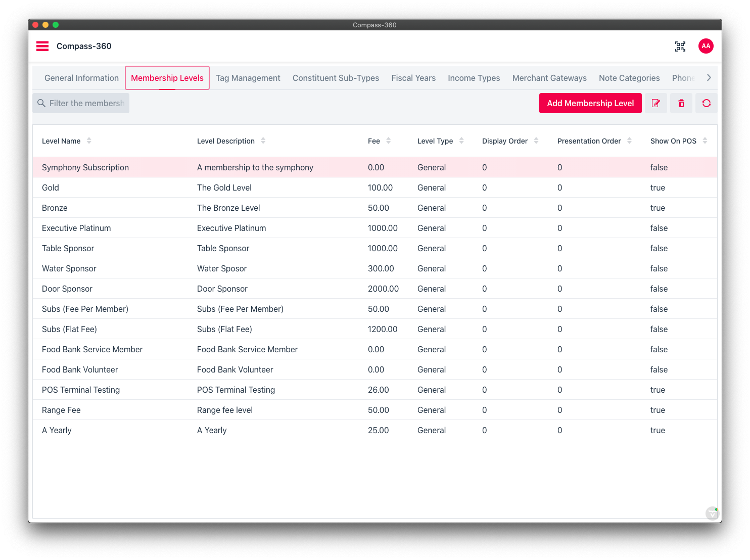Open the Fiscal Years tab
The width and height of the screenshot is (750, 560).
(413, 78)
